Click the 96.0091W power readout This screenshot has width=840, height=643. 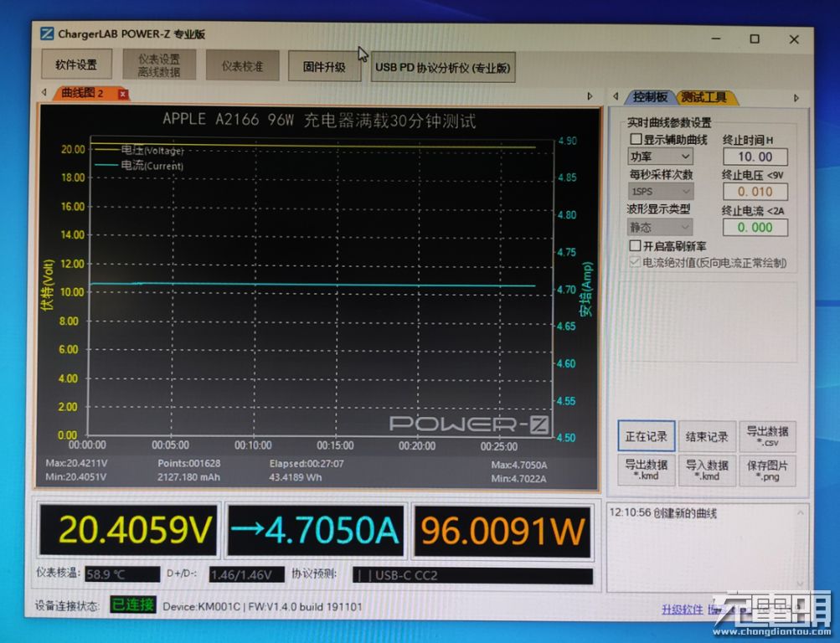[x=502, y=532]
